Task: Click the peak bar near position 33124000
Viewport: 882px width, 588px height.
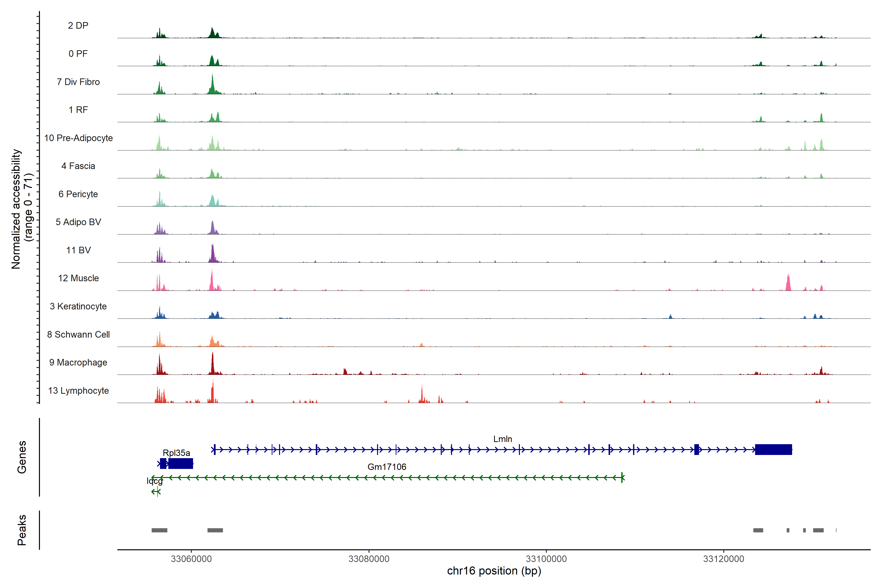Action: tap(758, 530)
